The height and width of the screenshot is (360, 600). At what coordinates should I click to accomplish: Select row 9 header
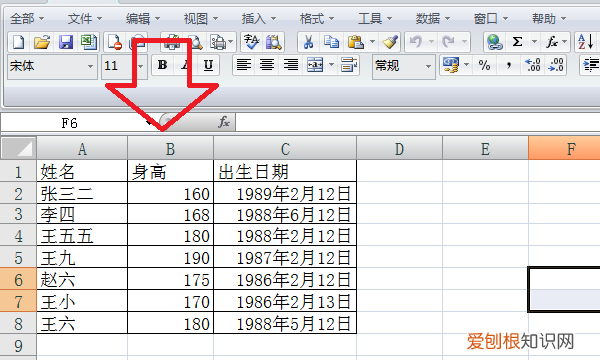pyautogui.click(x=18, y=346)
